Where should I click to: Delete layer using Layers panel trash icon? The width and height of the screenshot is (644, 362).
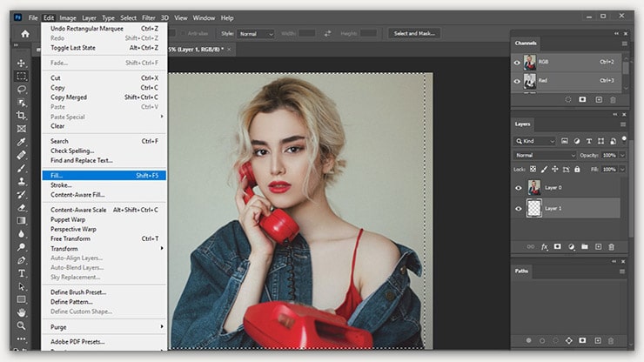tap(611, 246)
